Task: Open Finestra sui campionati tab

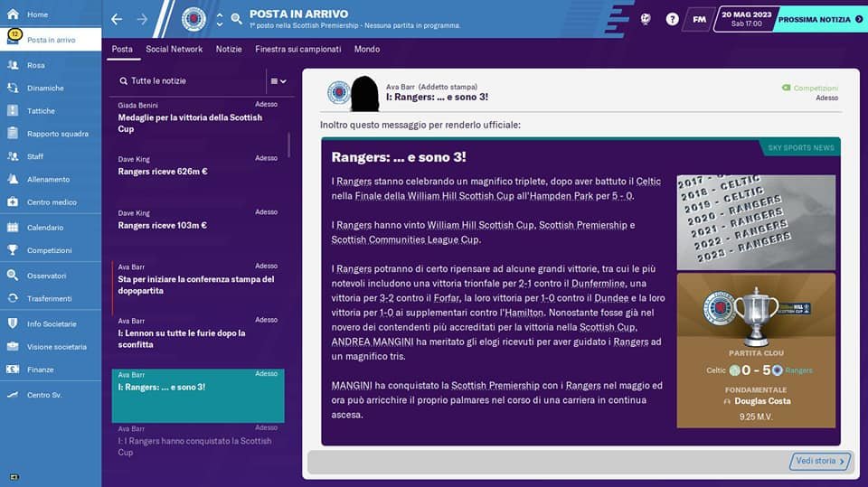Action: (297, 50)
